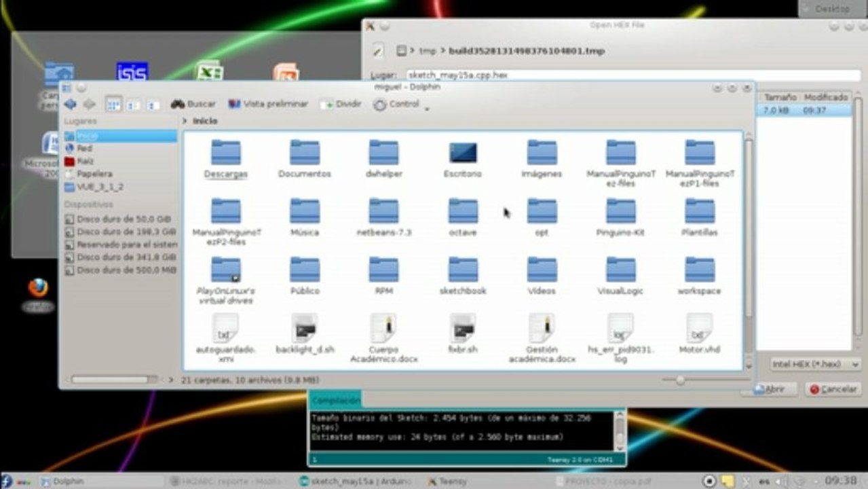This screenshot has width=868, height=489.
Task: Select the Público folder
Action: (x=305, y=276)
